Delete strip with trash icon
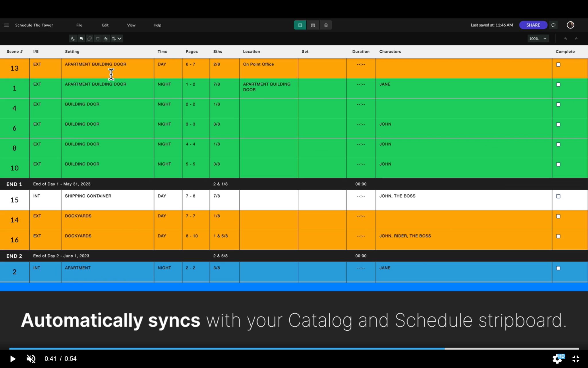 tap(98, 39)
